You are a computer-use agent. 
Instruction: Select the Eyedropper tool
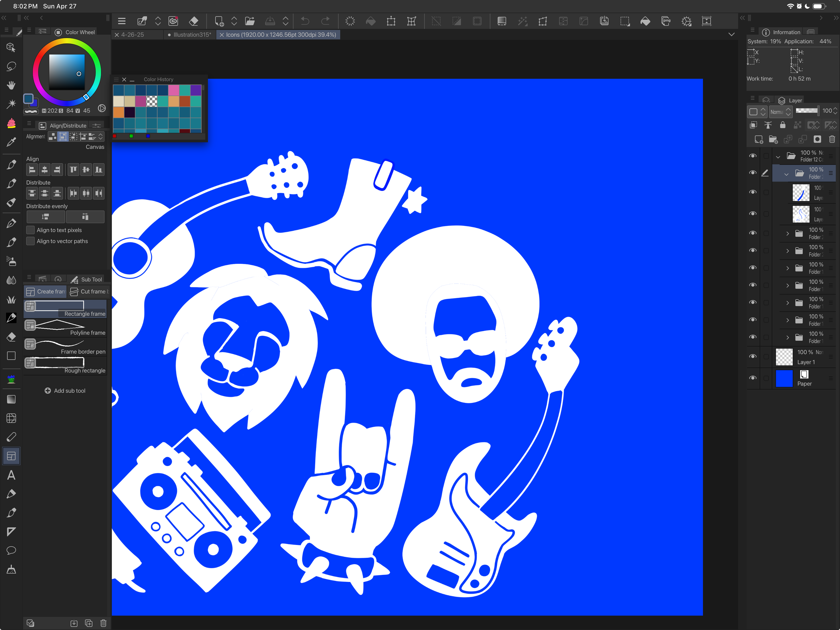(x=11, y=142)
